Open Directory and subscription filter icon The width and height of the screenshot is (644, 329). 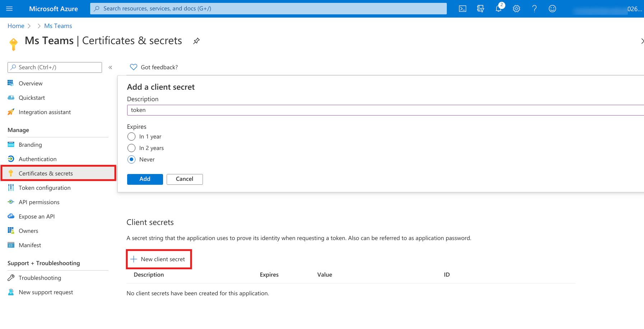tap(481, 9)
